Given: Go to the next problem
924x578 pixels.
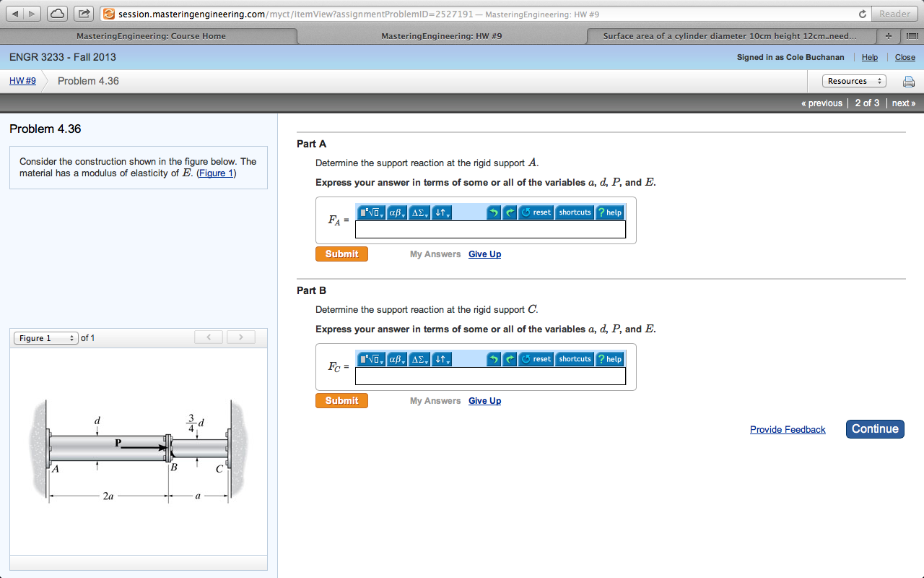Looking at the screenshot, I should tap(903, 103).
